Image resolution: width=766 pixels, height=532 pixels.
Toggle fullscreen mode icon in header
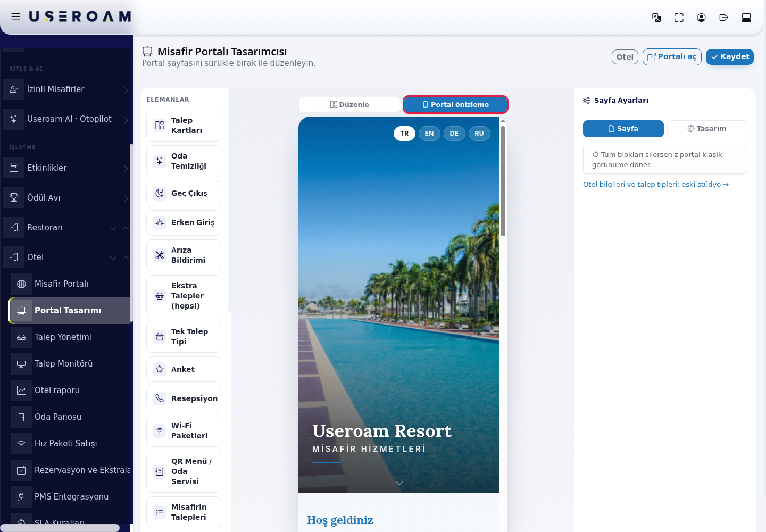click(x=679, y=18)
